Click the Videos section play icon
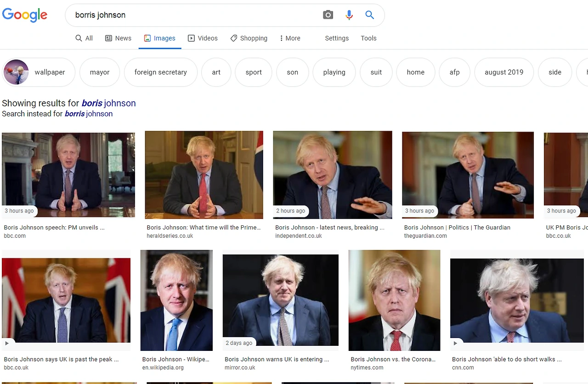Screen dimensions: 588x384 [192, 38]
